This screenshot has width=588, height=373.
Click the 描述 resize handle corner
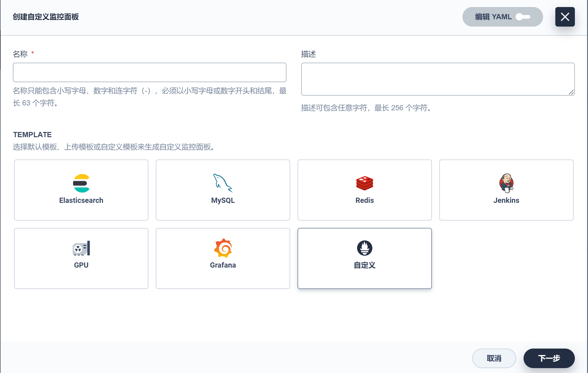(571, 92)
